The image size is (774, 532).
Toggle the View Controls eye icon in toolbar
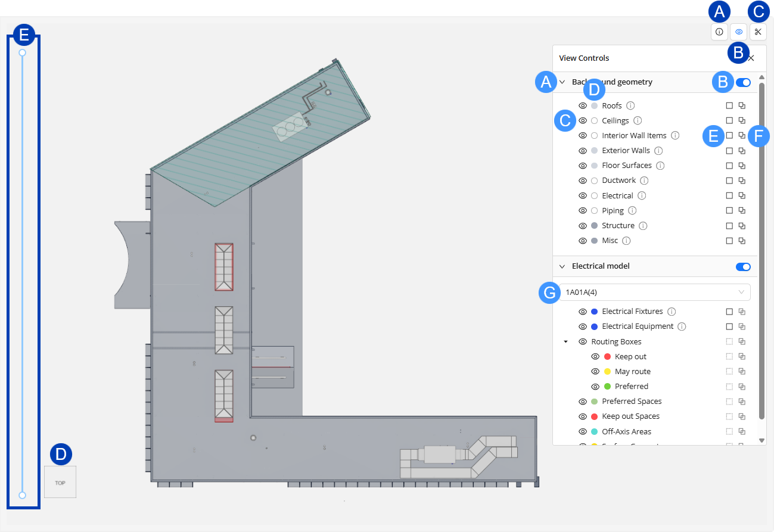[x=739, y=32]
